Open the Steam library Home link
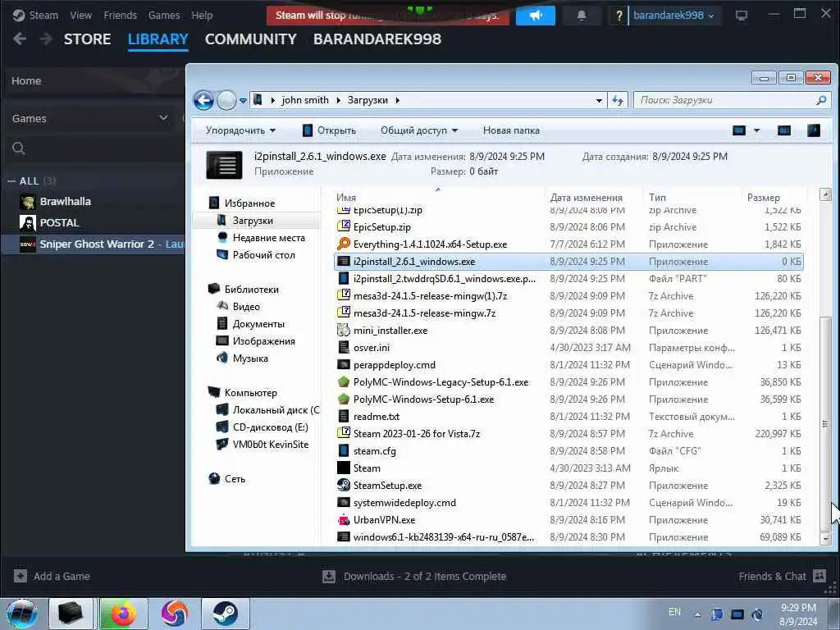The width and height of the screenshot is (840, 630). 26,81
